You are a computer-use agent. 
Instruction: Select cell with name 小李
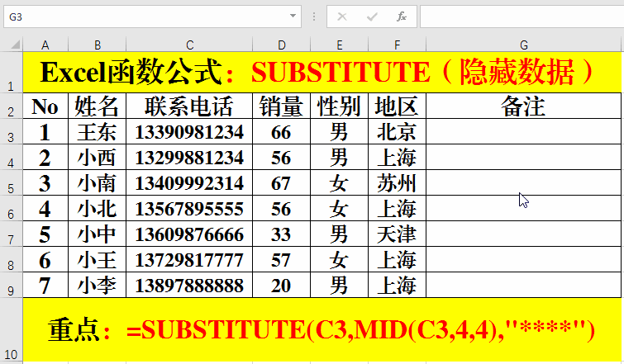pyautogui.click(x=97, y=285)
